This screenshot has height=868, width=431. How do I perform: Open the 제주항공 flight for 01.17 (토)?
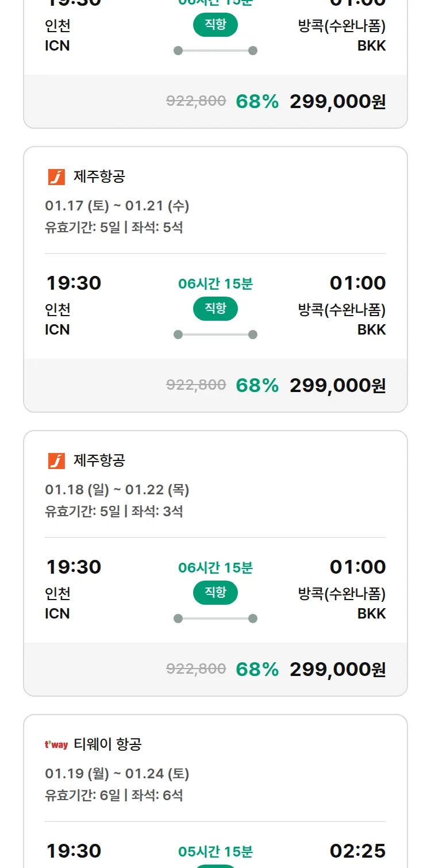click(x=99, y=177)
